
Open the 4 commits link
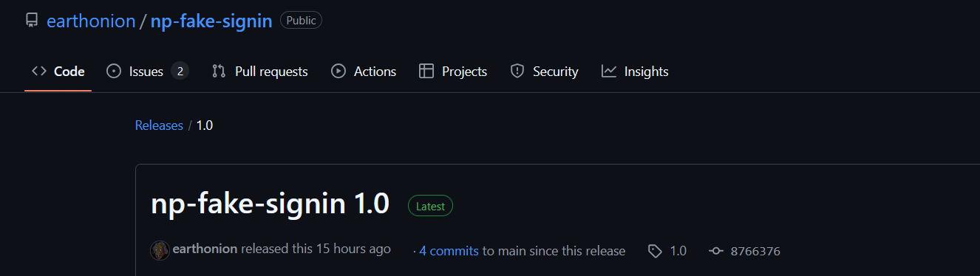pos(449,251)
